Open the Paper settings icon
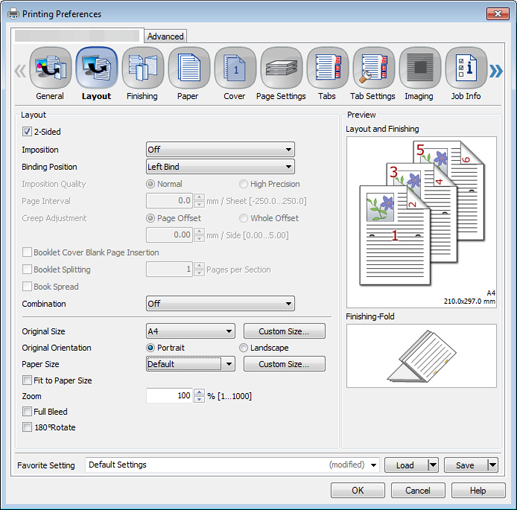The image size is (517, 510). click(x=189, y=68)
